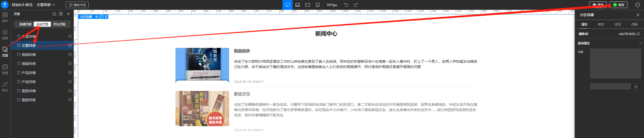644x138 pixels.
Task: Undo the last action
Action: point(346,5)
